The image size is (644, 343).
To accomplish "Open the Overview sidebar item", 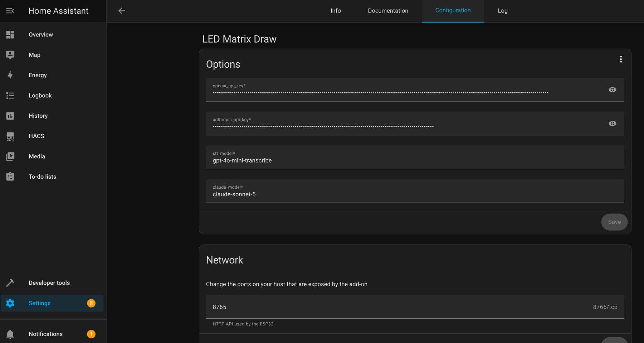I will tap(52, 34).
